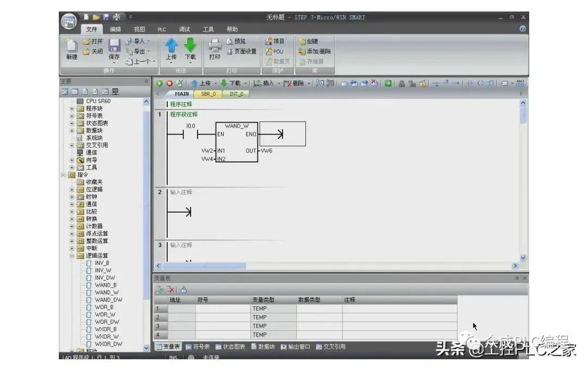Click the 页面设置 button

click(242, 51)
